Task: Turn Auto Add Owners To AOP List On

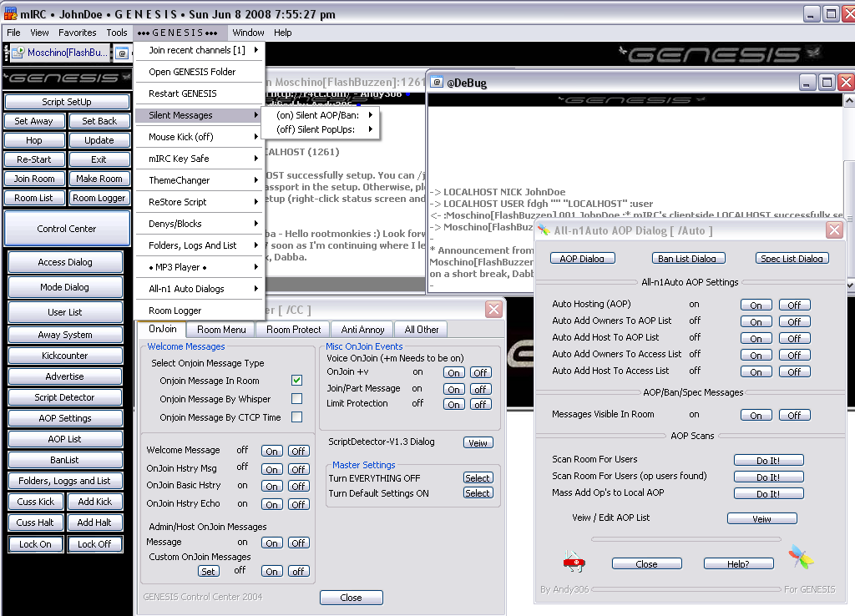Action: 756,321
